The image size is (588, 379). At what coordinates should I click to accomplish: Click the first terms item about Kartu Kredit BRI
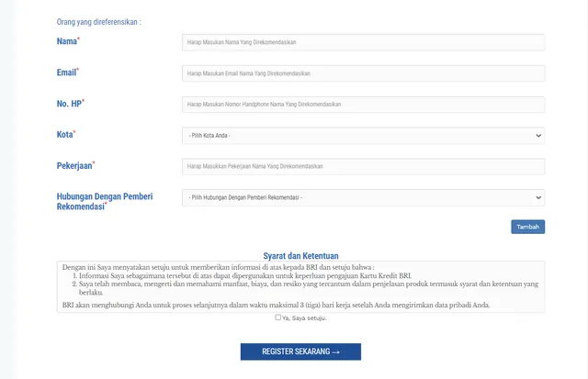click(244, 275)
